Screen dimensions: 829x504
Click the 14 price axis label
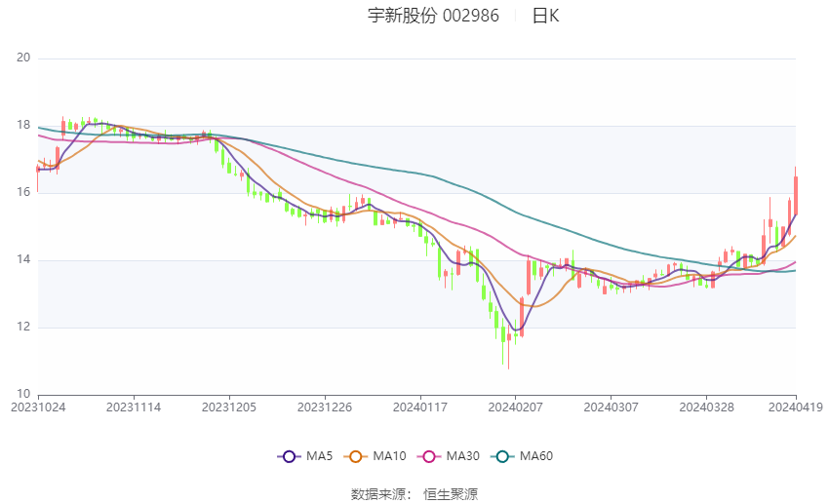pos(23,259)
